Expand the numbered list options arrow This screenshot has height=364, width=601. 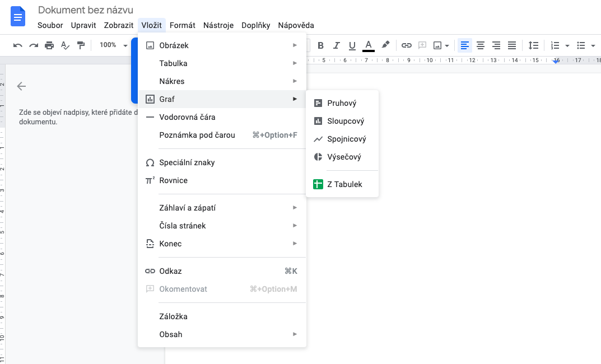click(567, 45)
